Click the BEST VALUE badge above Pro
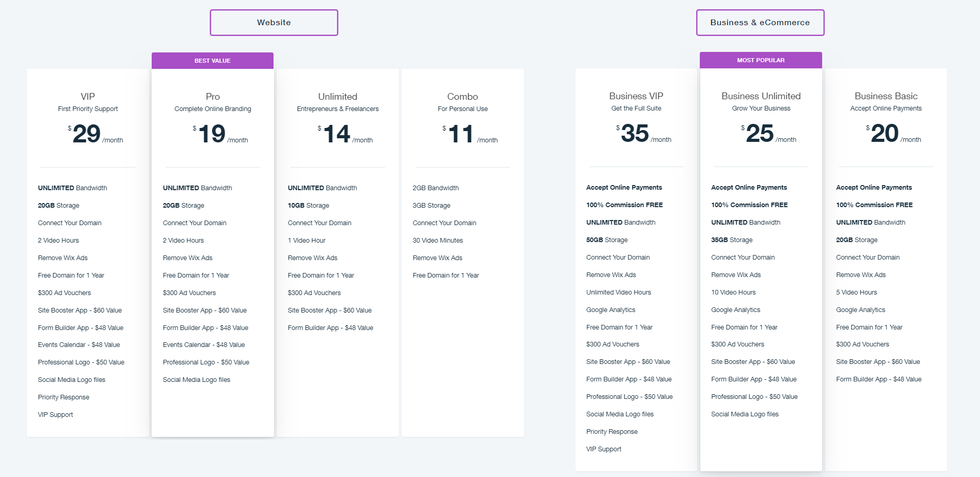This screenshot has height=477, width=980. [x=212, y=60]
